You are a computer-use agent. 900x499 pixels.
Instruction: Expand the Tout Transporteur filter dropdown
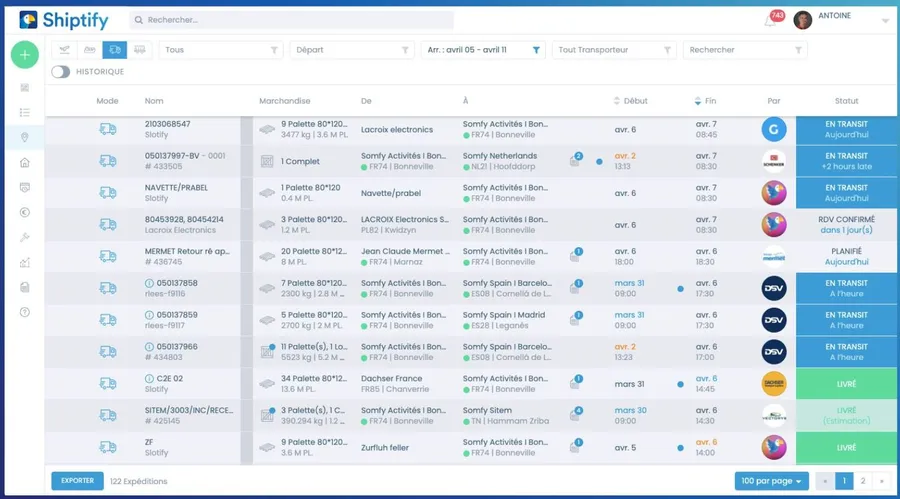614,50
